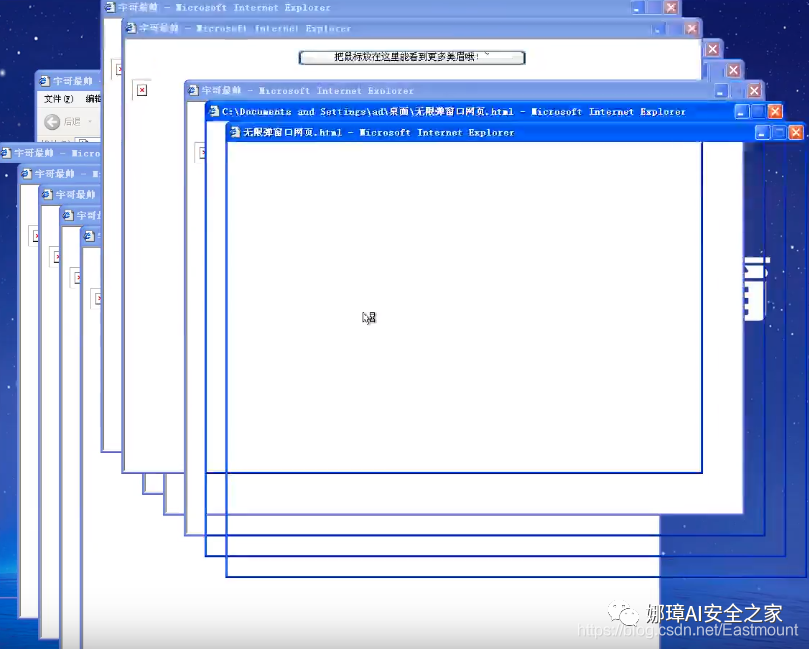Close the C:\Documents and Settings titled window
This screenshot has width=809, height=649.
775,111
